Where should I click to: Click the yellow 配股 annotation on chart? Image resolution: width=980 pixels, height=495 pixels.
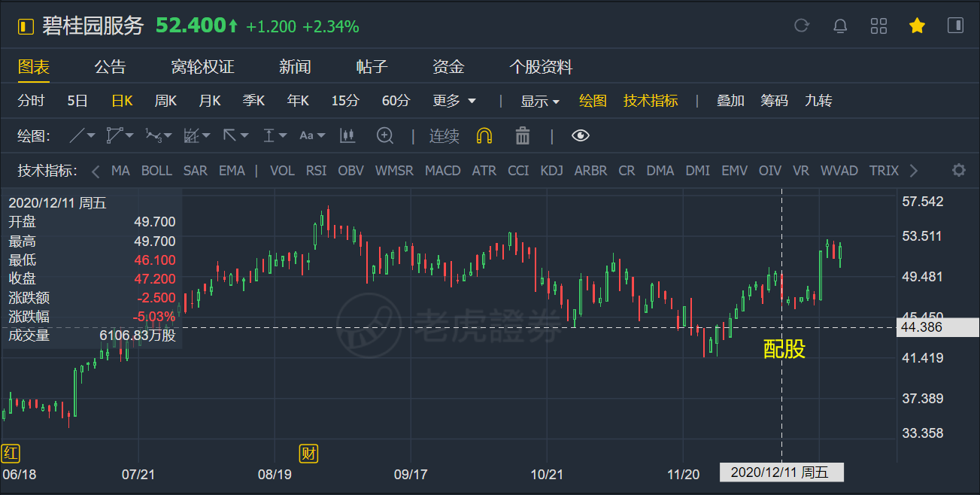click(784, 349)
